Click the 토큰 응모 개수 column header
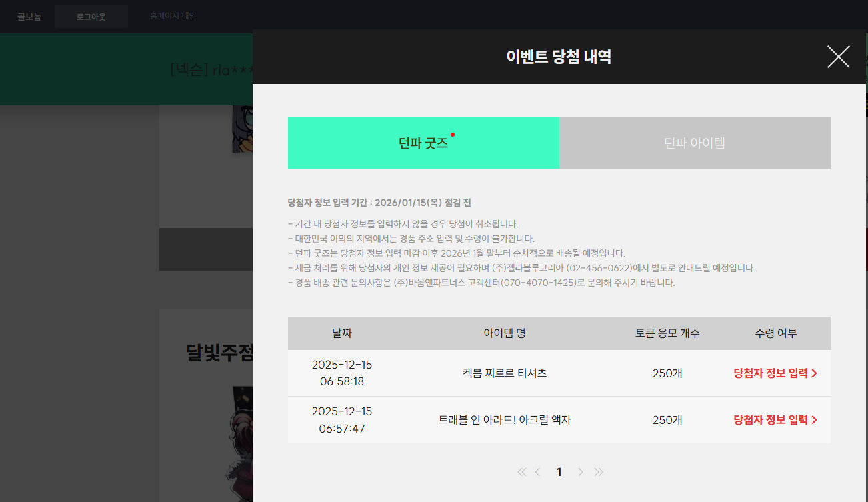The width and height of the screenshot is (868, 502). 667,333
